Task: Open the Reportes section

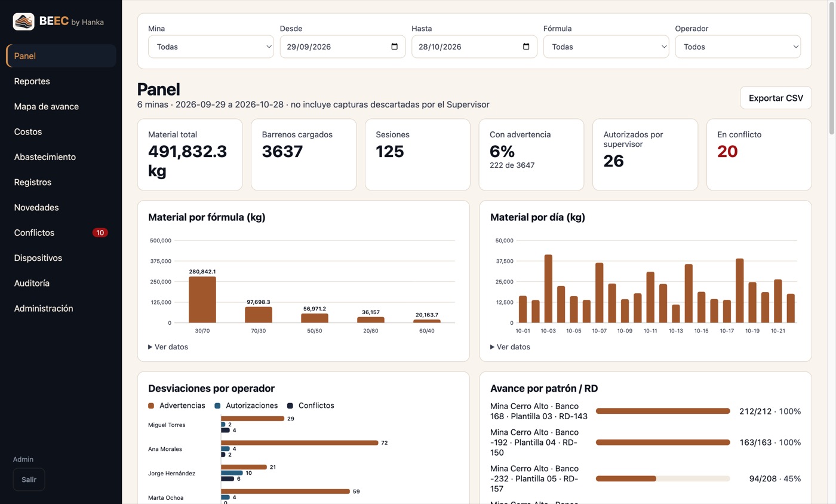Action: 61,81
